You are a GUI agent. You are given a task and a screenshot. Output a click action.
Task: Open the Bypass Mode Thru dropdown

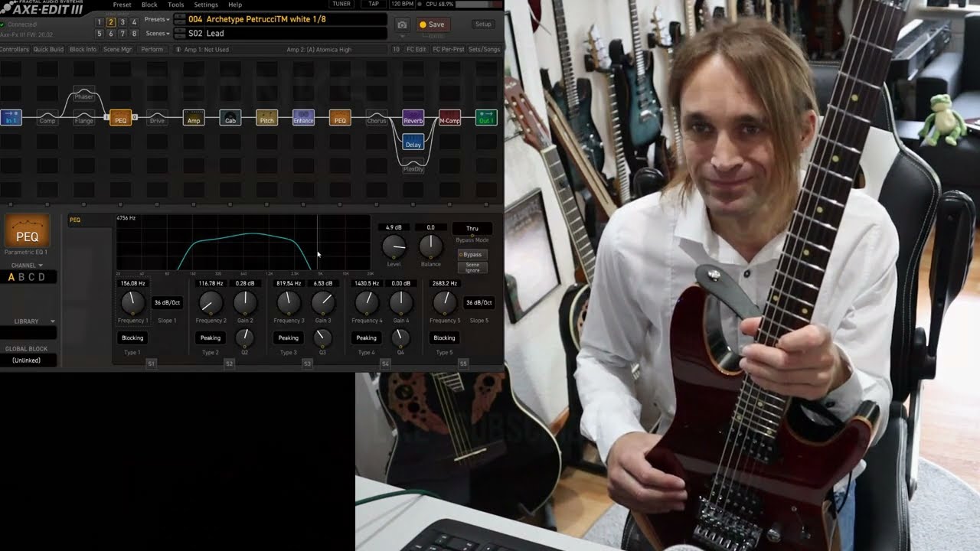coord(472,228)
